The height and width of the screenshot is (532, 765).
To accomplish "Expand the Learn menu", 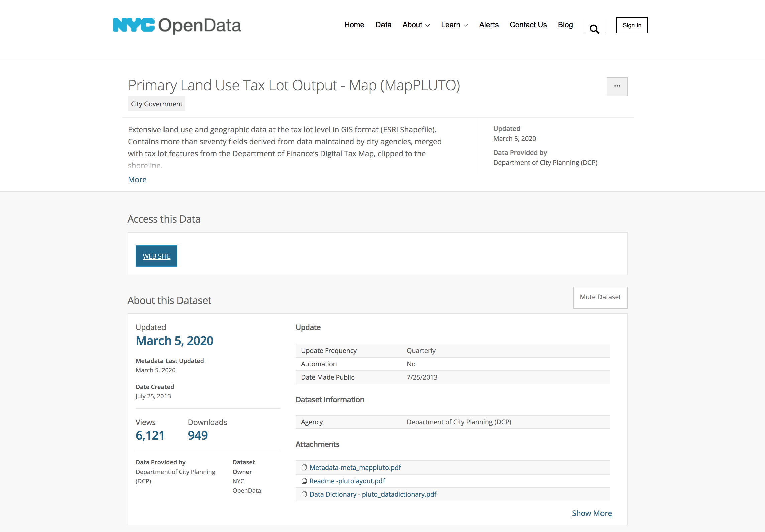I will 454,25.
